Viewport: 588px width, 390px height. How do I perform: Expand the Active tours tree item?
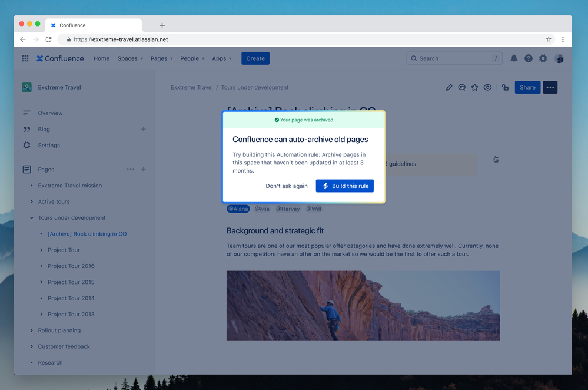(x=32, y=201)
